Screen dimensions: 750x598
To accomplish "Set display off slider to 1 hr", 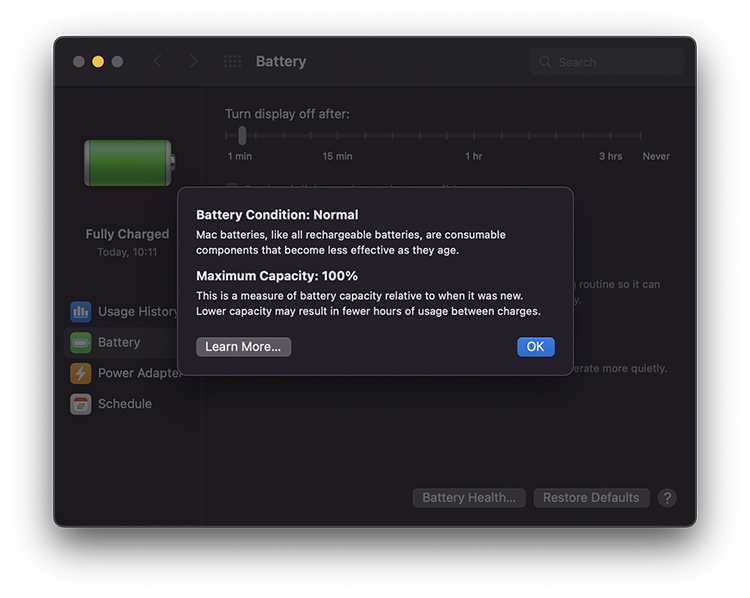I will point(474,135).
